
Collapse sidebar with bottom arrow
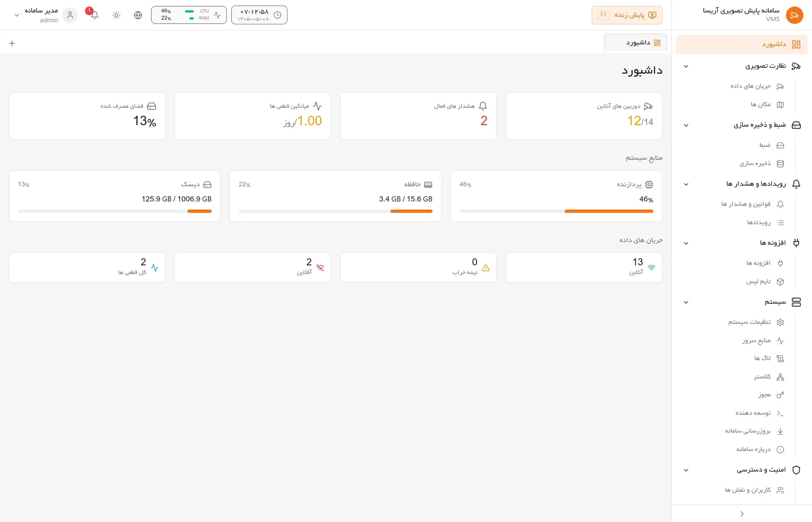pyautogui.click(x=742, y=514)
